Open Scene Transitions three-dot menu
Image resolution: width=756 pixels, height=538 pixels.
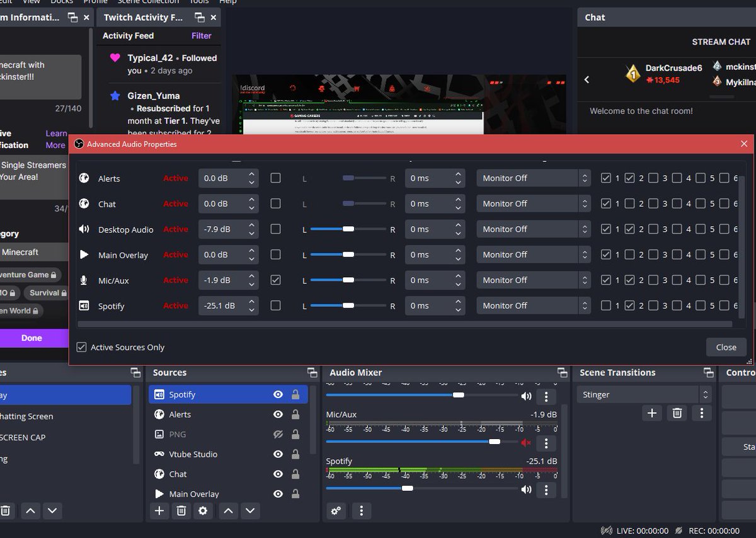click(x=702, y=413)
